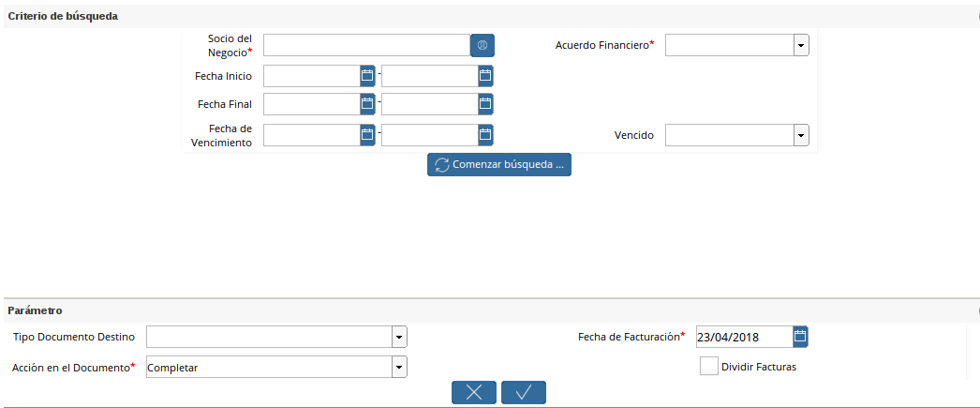
Task: Open the Socio del Negocio lookup icon
Action: [482, 45]
